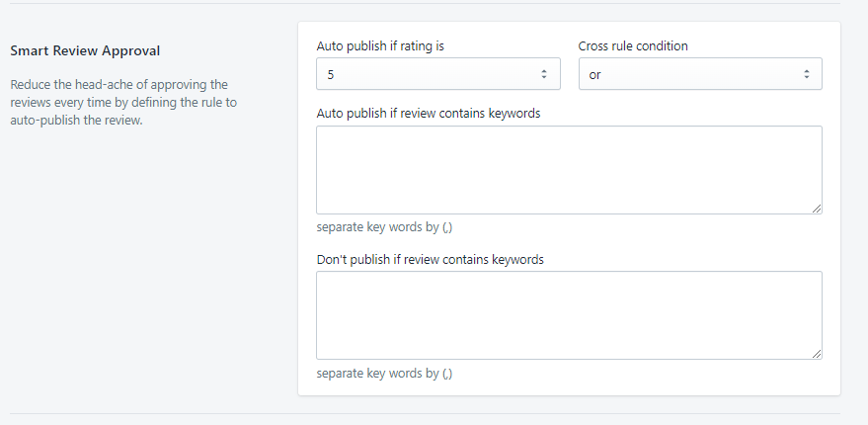Open the "Auto publish if rating is" dropdown
Viewport: 868px width, 425px height.
437,74
